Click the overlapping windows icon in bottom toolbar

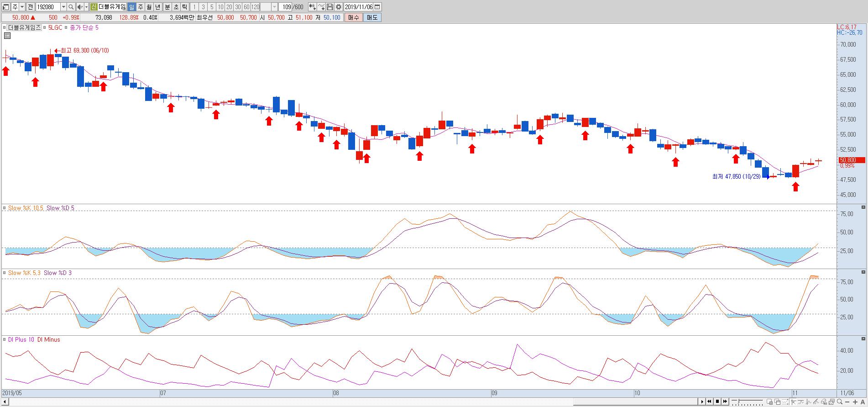coord(778,402)
